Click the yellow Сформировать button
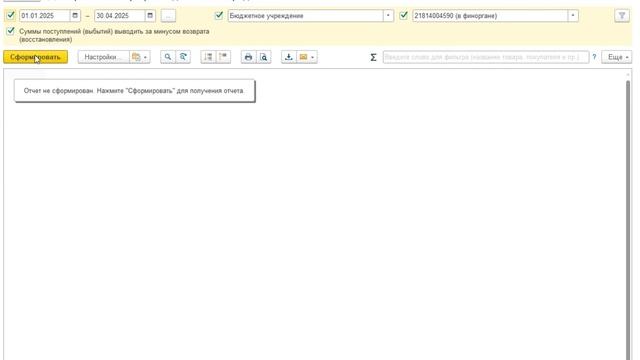 36,57
